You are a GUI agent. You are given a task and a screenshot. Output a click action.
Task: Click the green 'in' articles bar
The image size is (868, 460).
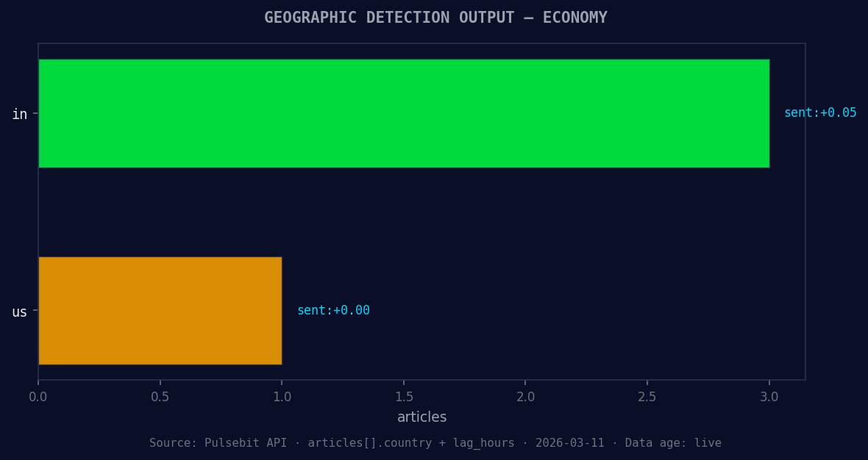[405, 114]
